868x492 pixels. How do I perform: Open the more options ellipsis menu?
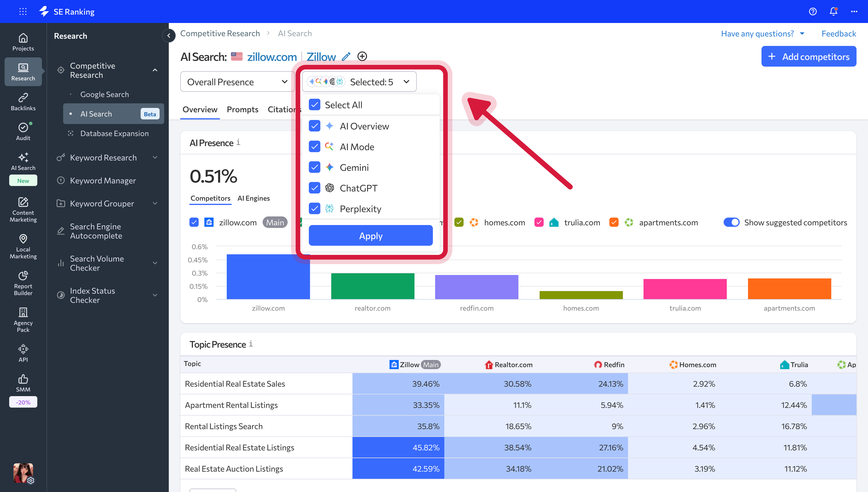click(854, 11)
